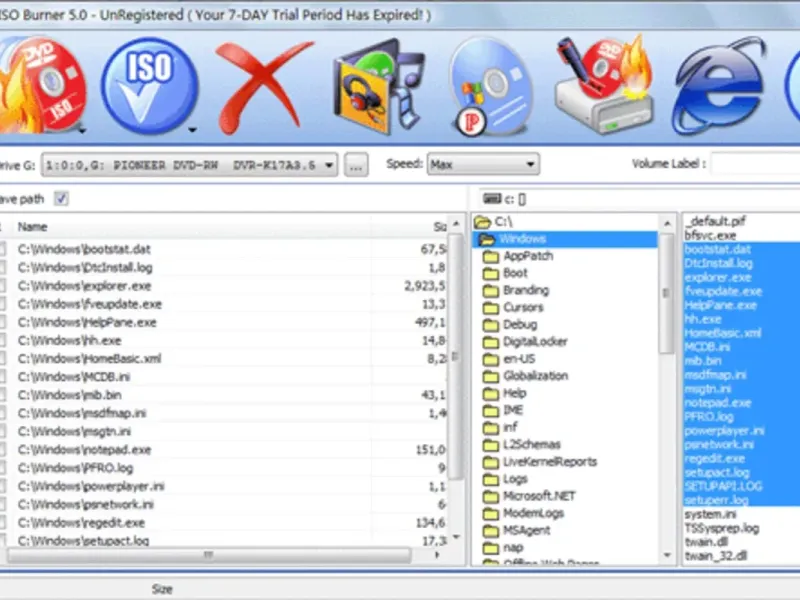Click the drive eraser DVD burner icon

[604, 86]
